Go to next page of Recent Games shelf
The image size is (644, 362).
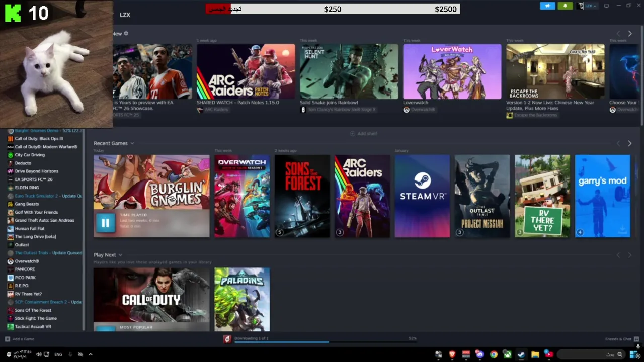(x=629, y=143)
